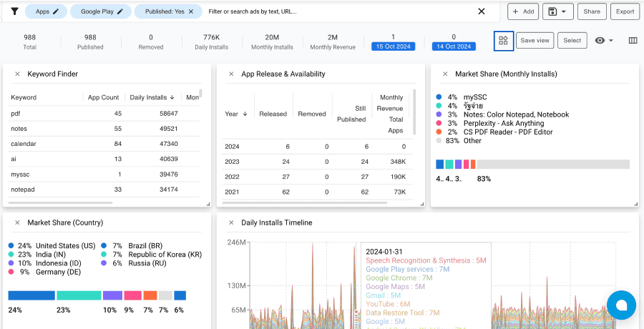Edit the Google Play filter chip
644x329 pixels.
(x=120, y=11)
